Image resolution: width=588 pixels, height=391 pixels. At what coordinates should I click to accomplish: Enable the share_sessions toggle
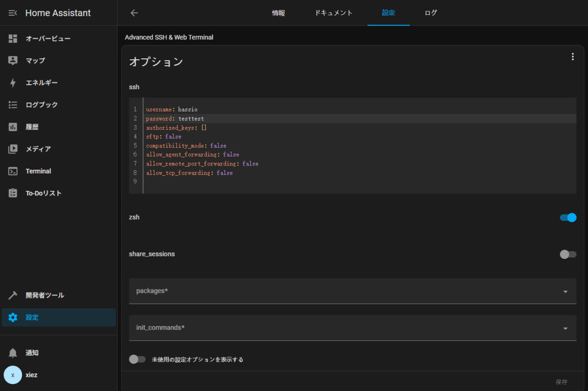click(568, 254)
